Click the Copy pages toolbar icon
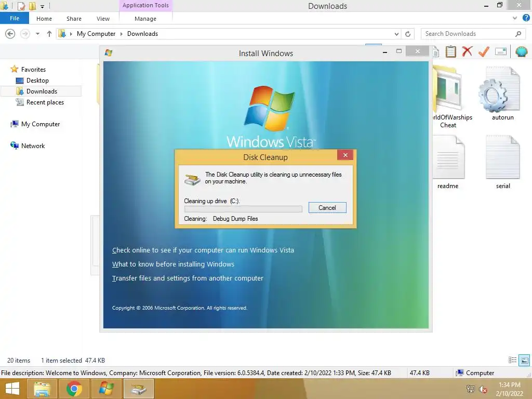 436,52
